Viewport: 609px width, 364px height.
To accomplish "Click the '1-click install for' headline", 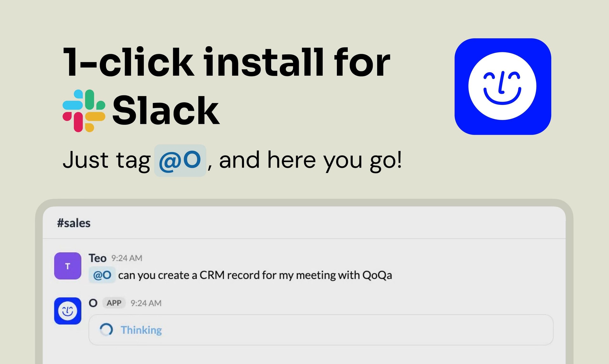I will click(226, 62).
